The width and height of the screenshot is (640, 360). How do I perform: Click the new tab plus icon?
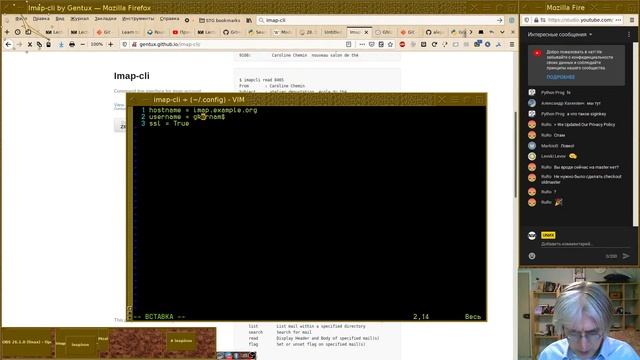(x=7, y=32)
